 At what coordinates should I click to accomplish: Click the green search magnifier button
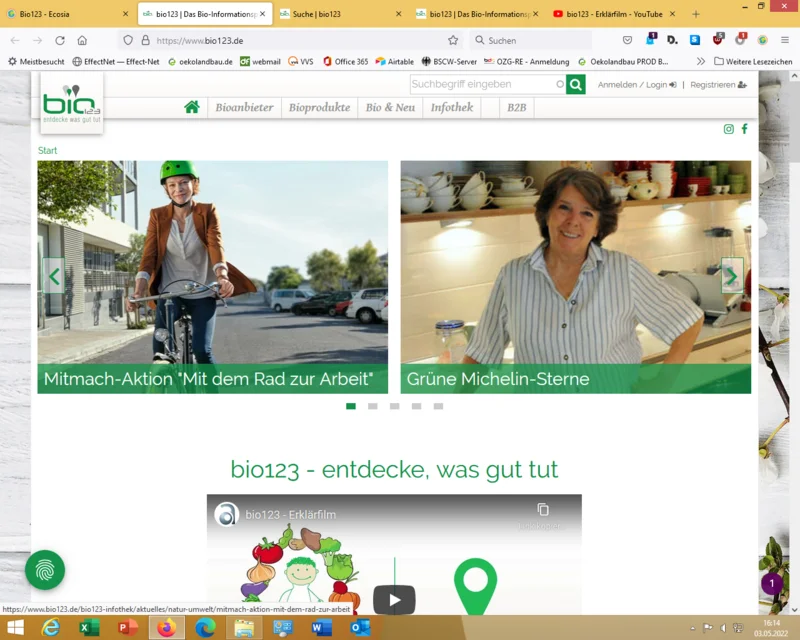pyautogui.click(x=576, y=84)
